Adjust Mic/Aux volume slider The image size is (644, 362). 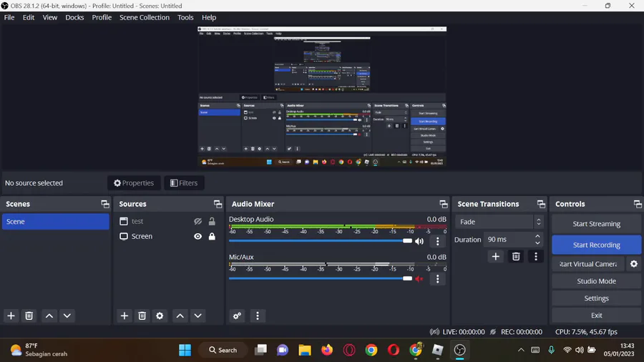click(321, 279)
